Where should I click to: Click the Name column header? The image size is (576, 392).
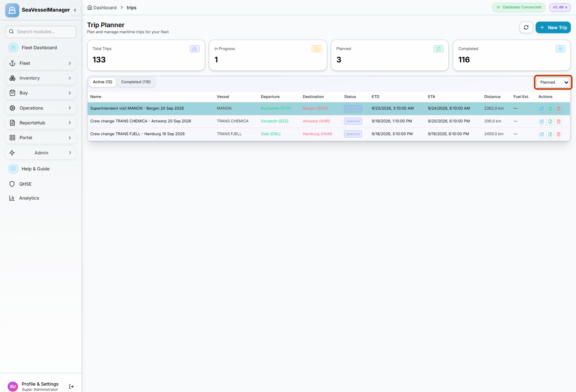(x=96, y=97)
